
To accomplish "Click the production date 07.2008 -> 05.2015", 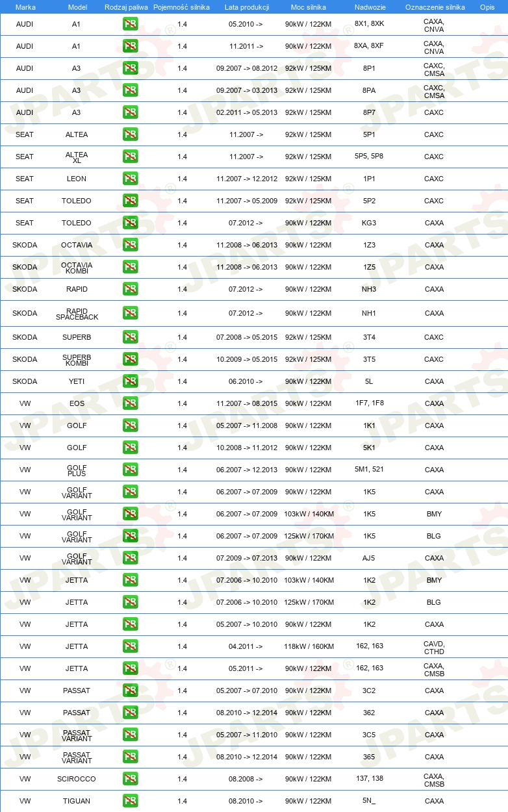I will tap(247, 337).
